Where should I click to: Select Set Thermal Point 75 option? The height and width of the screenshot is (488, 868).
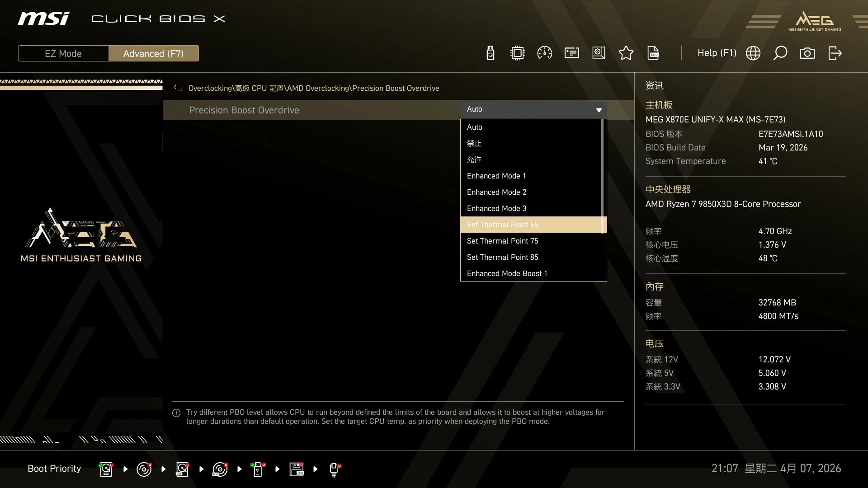[x=502, y=241]
